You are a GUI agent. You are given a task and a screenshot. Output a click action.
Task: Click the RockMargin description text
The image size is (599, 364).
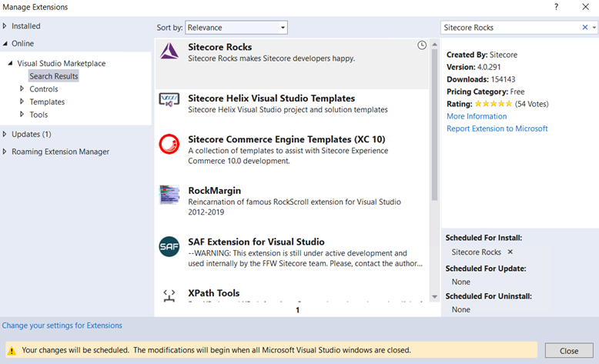(294, 207)
